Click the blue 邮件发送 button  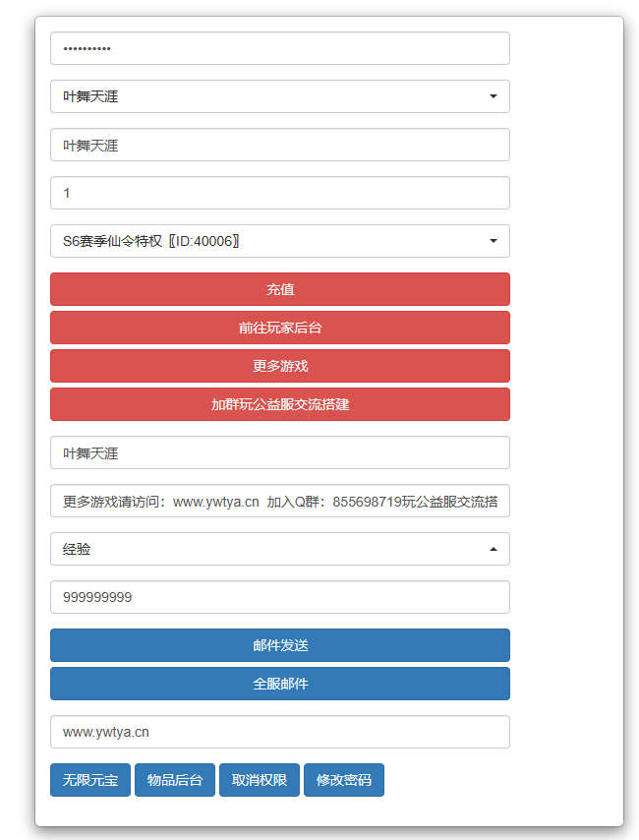[279, 645]
